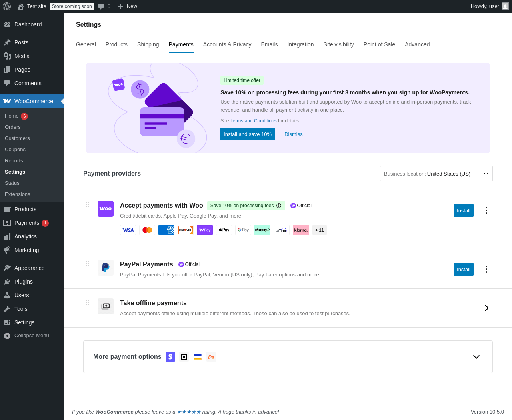Click Install and save 10% button

pos(248,134)
